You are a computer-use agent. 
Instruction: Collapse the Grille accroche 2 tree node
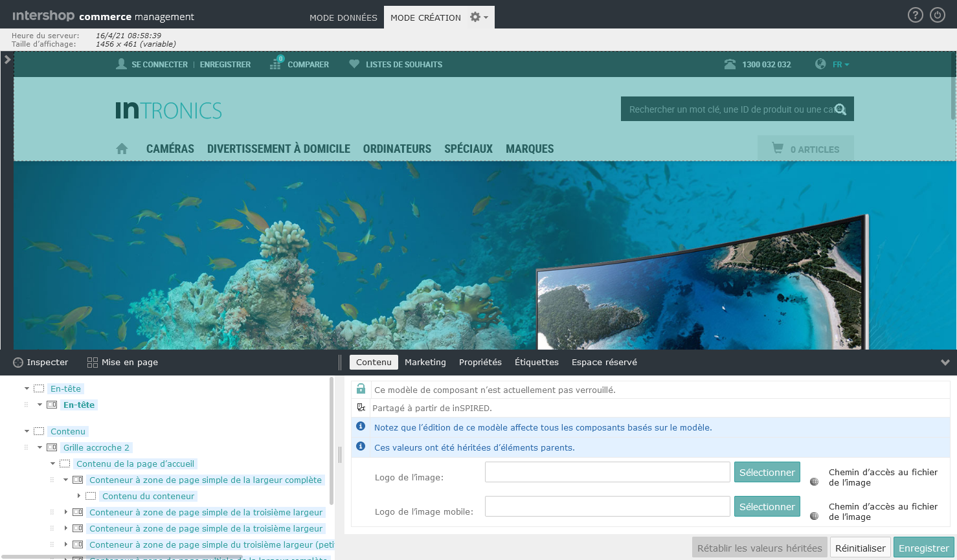pos(39,447)
